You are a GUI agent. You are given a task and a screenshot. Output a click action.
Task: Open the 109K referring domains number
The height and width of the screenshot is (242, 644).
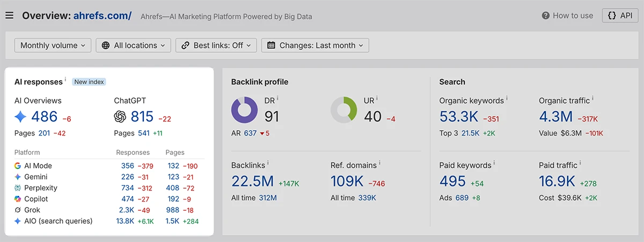click(x=347, y=181)
